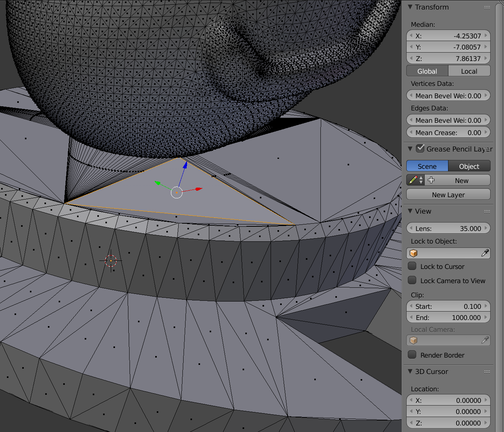Click the plus icon next to New
Viewport: 504px width, 432px height.
[431, 180]
